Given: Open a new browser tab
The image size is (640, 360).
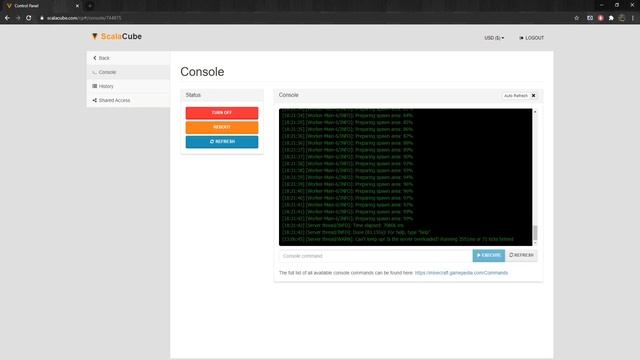Looking at the screenshot, I should (90, 6).
